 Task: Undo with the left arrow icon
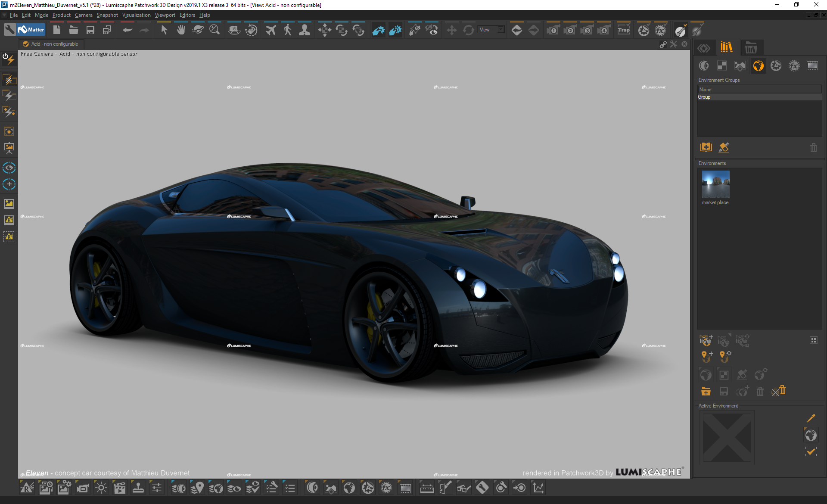127,30
